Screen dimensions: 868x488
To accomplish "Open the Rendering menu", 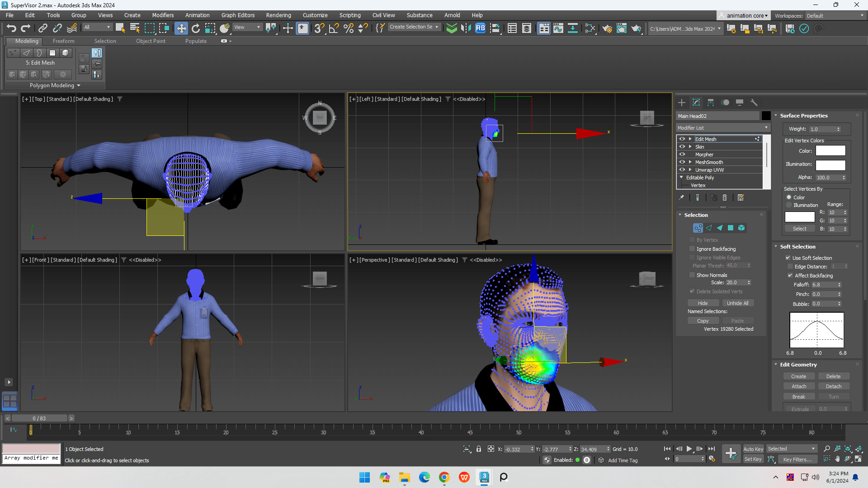I will (x=278, y=15).
